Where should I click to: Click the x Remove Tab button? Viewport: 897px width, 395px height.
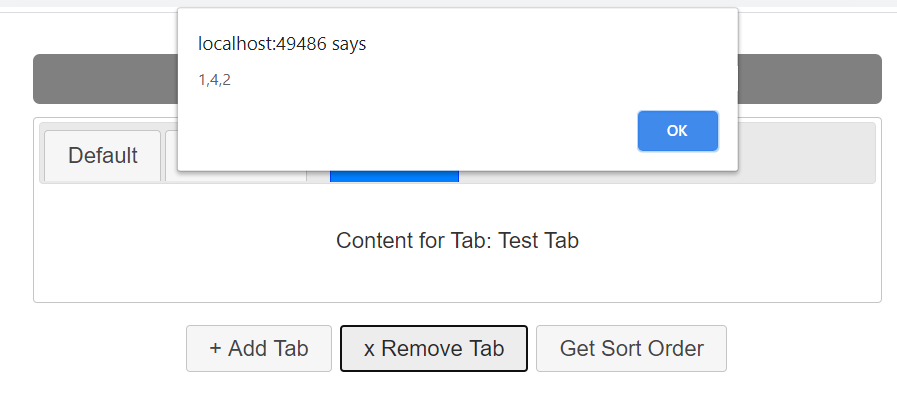[434, 349]
